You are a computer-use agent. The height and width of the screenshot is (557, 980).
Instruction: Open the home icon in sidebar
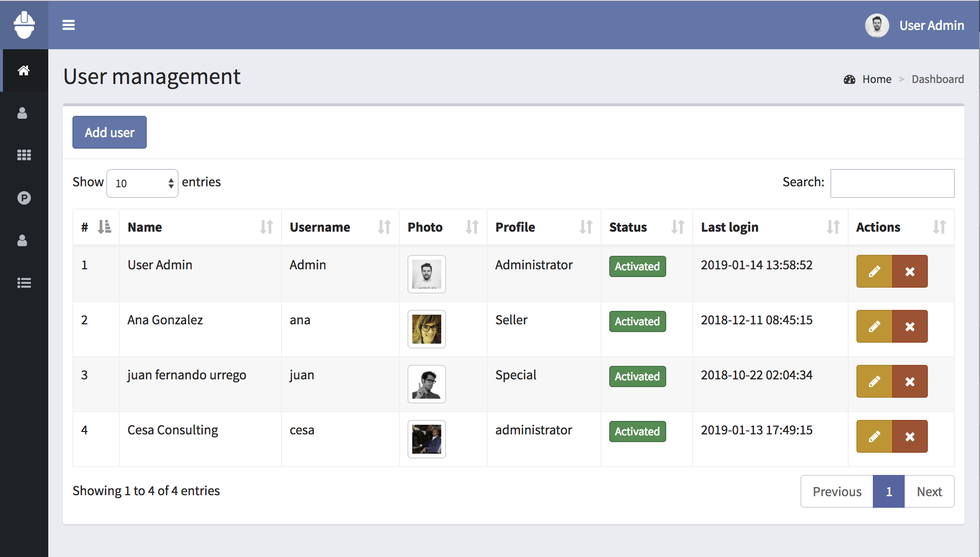(x=24, y=70)
